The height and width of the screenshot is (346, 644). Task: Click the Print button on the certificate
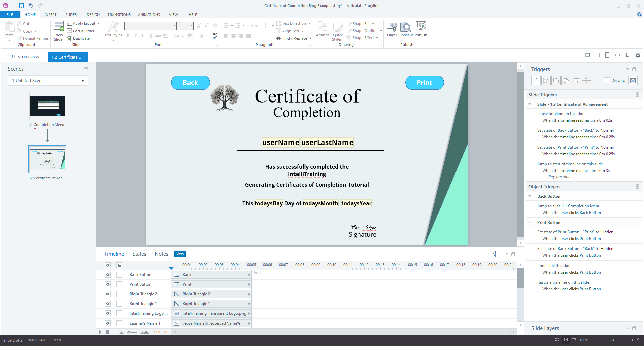point(424,83)
